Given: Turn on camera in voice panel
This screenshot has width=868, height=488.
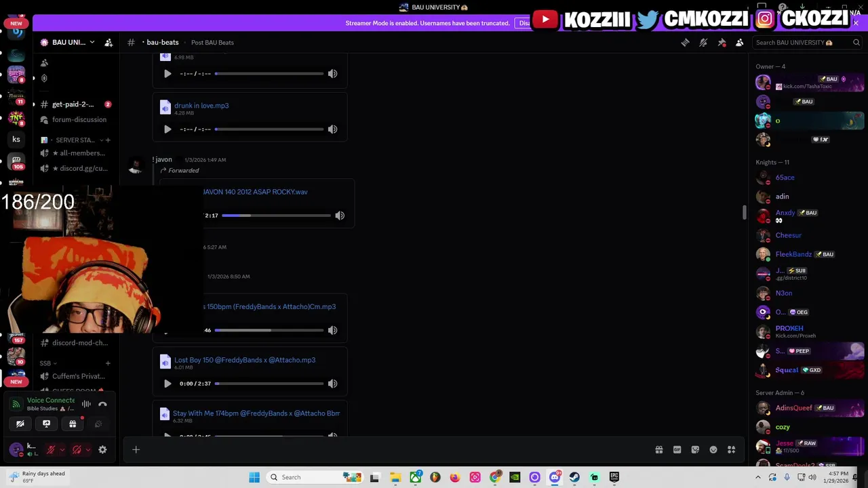Looking at the screenshot, I should (20, 424).
